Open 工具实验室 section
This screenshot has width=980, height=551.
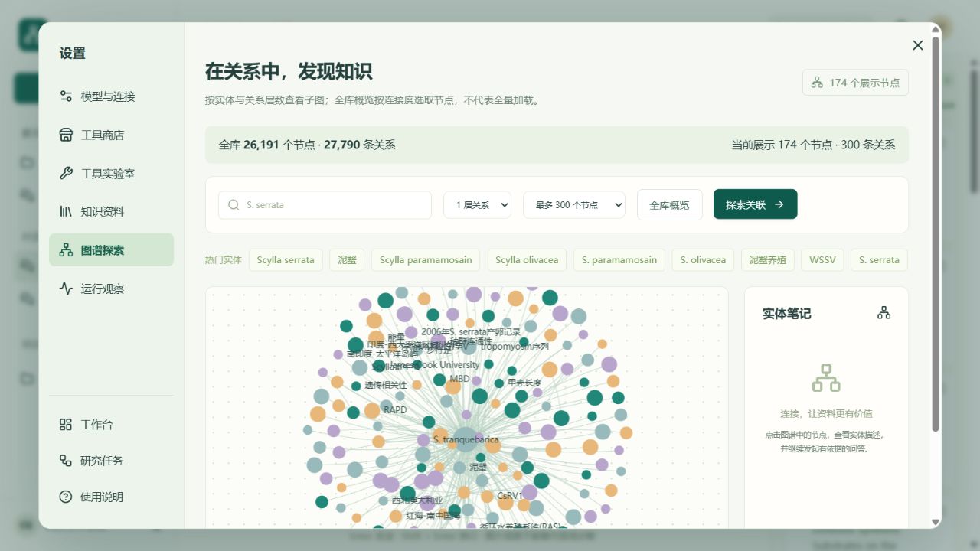tap(111, 173)
